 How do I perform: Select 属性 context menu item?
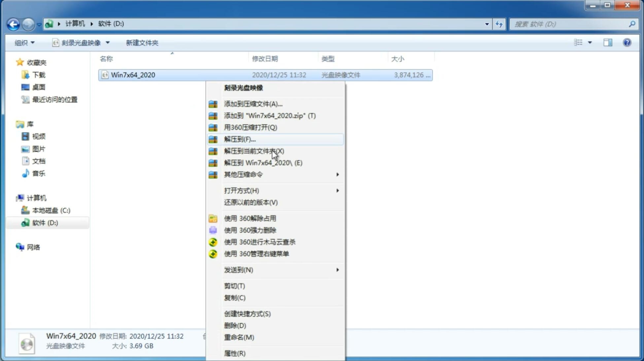pos(234,353)
